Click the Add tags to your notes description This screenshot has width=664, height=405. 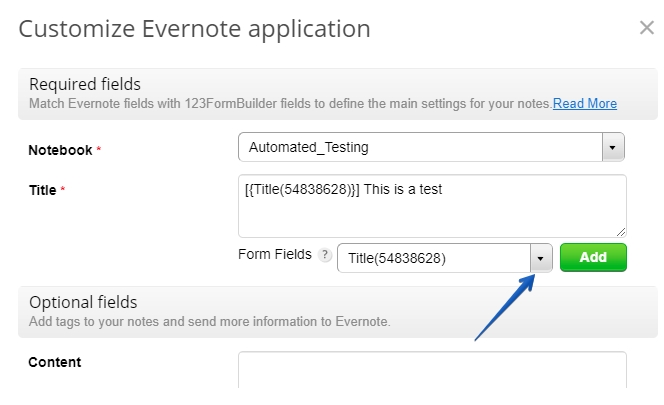tap(209, 321)
